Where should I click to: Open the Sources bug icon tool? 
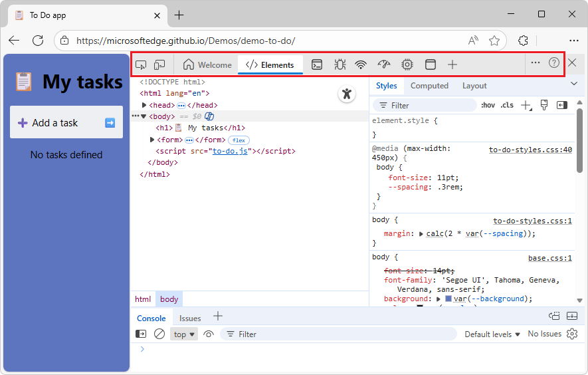pos(340,64)
